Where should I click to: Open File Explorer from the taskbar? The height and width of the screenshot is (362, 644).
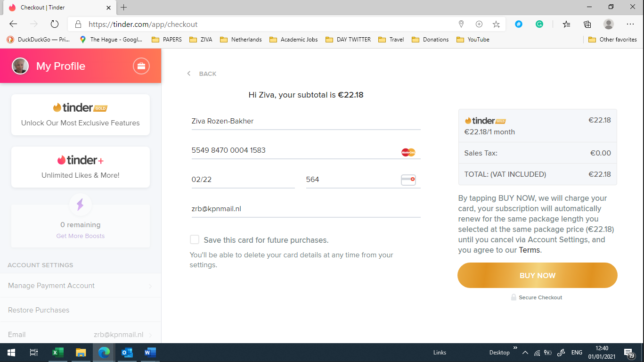click(81, 353)
